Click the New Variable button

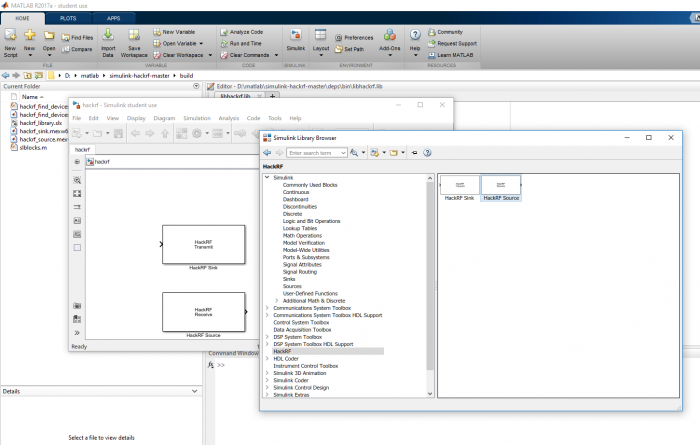(174, 32)
